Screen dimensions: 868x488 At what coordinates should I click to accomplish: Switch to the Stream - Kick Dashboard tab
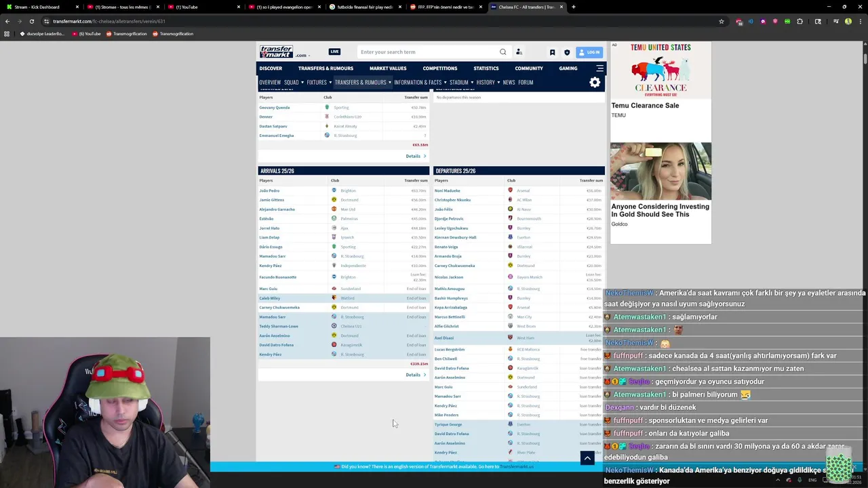click(x=43, y=7)
